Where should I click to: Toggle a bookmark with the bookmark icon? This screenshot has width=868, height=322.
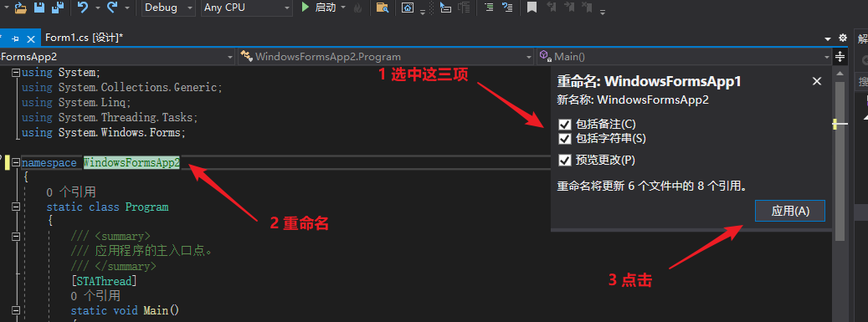[x=532, y=8]
